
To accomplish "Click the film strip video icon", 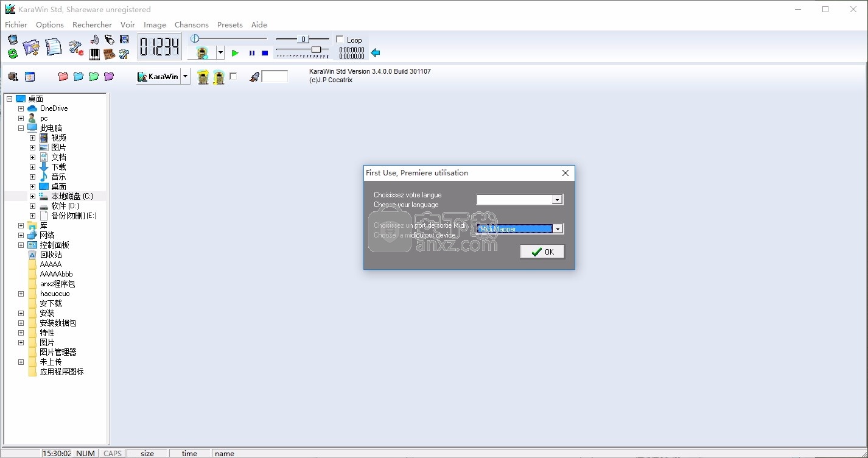I will click(124, 40).
